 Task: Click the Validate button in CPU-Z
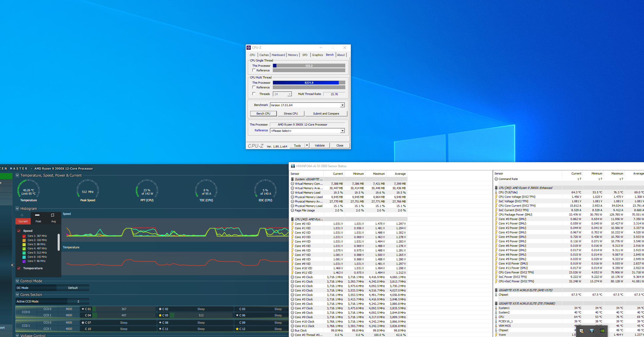pos(320,145)
